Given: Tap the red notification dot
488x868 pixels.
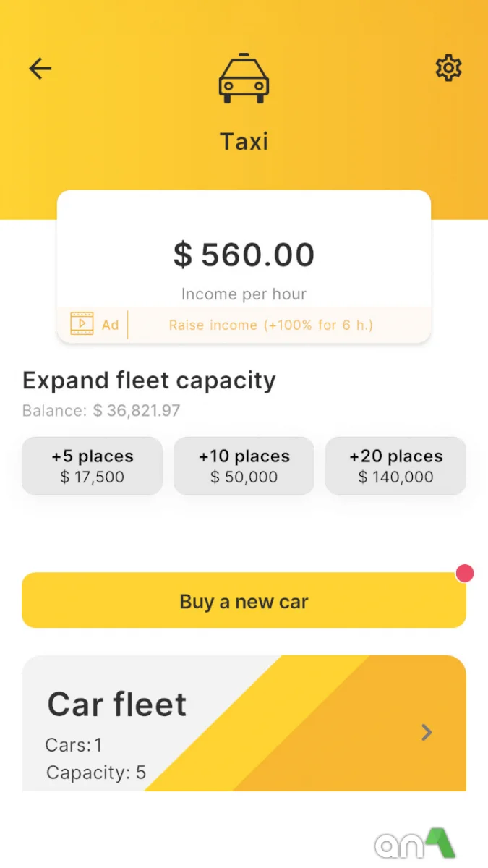Looking at the screenshot, I should (465, 574).
